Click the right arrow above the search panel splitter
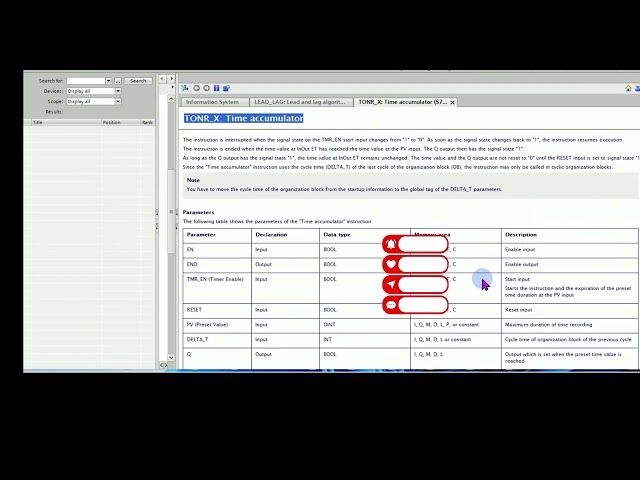The height and width of the screenshot is (480, 640). point(171,78)
